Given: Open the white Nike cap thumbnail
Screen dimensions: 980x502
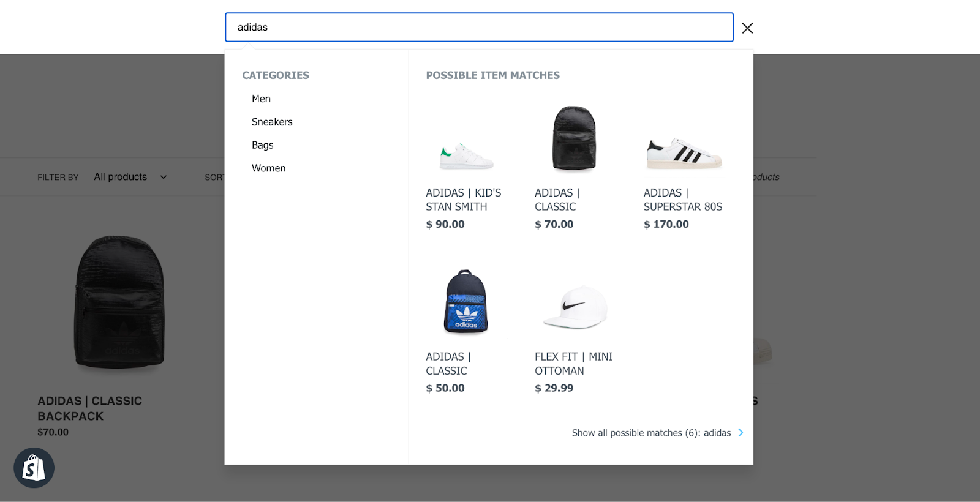Looking at the screenshot, I should point(575,307).
